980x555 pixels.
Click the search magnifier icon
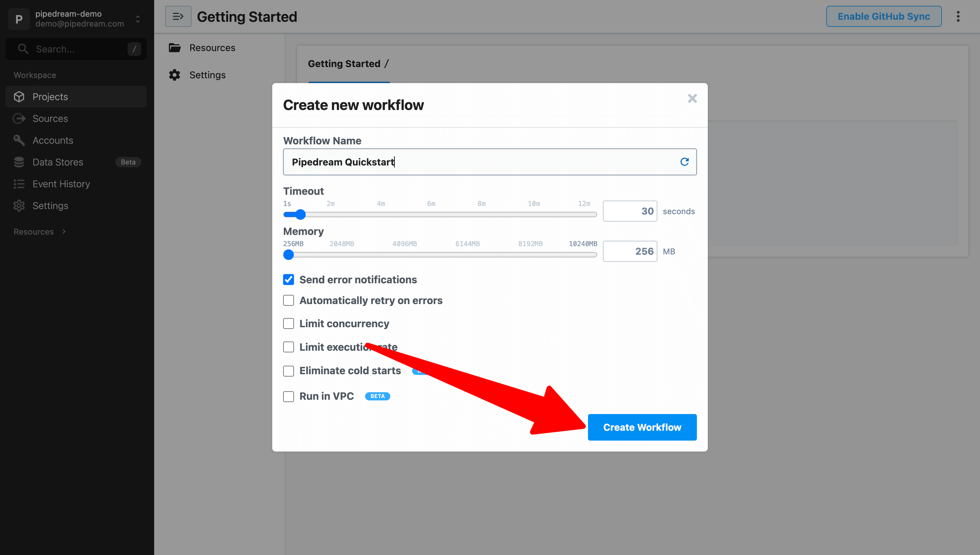[x=22, y=49]
